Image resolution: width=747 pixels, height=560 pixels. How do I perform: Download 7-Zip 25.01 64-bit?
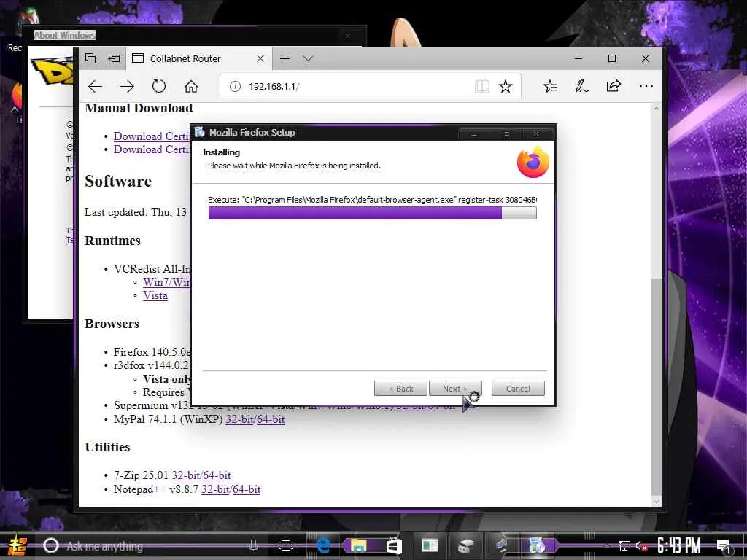[217, 475]
